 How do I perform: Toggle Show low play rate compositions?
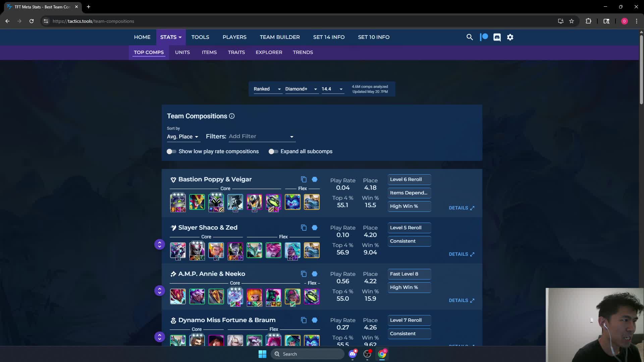click(x=171, y=152)
